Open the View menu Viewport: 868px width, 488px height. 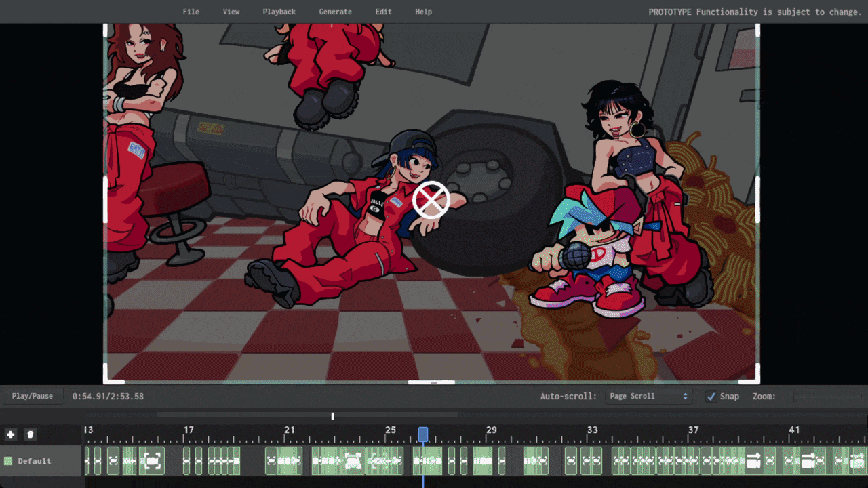[231, 12]
